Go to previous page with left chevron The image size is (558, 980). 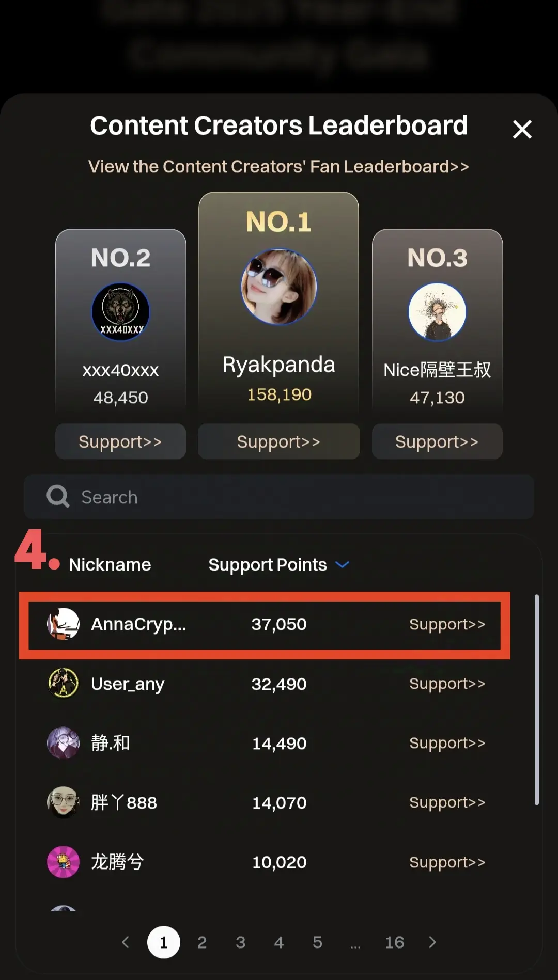click(126, 942)
